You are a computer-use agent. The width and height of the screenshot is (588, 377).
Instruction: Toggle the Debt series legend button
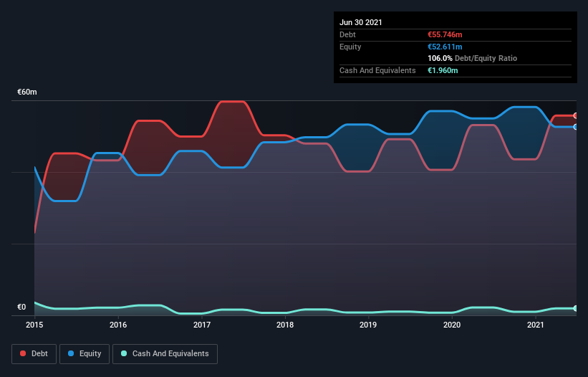(34, 354)
